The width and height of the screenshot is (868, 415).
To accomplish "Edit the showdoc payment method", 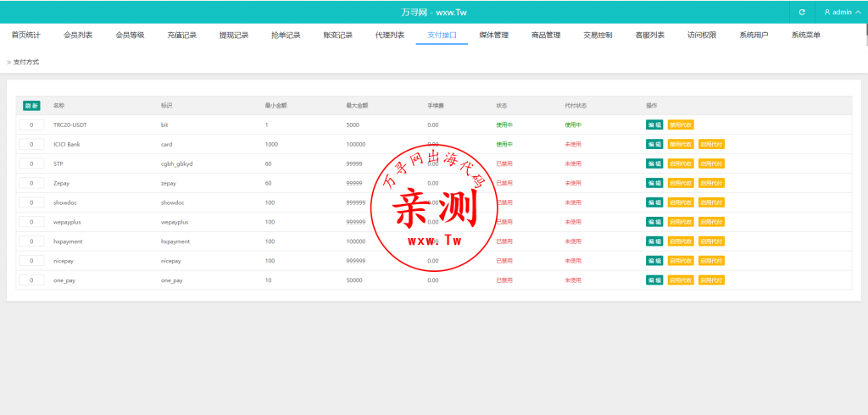I will point(654,202).
